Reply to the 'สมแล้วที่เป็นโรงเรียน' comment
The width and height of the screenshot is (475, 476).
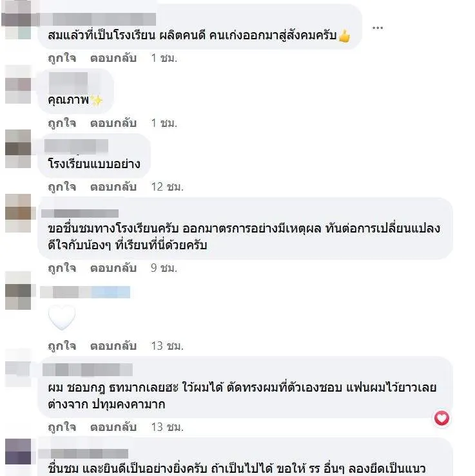point(113,58)
